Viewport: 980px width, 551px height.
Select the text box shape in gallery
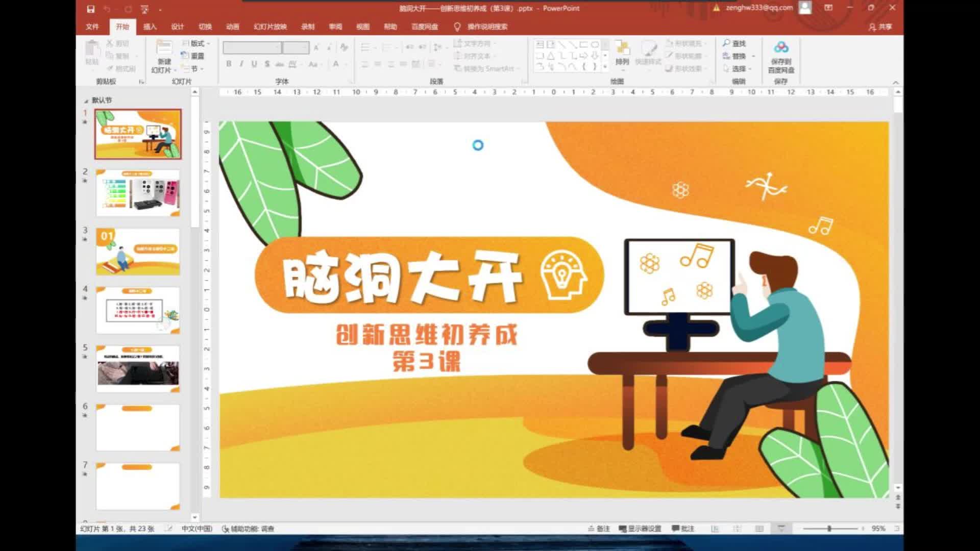[x=540, y=45]
